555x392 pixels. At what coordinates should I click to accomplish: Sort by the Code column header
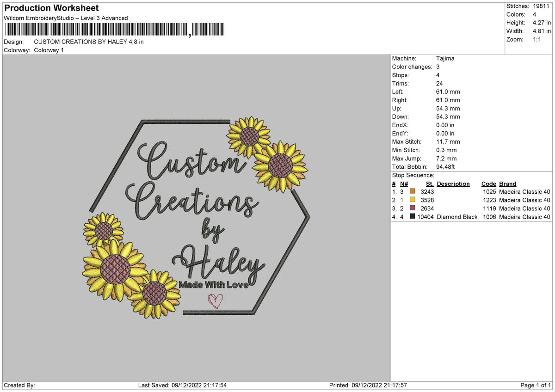488,184
